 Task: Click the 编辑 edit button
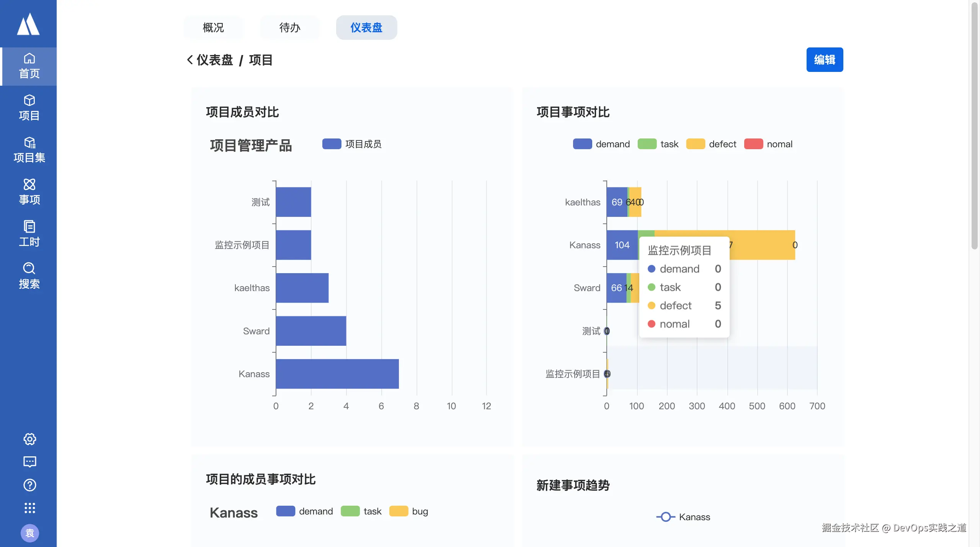tap(824, 60)
